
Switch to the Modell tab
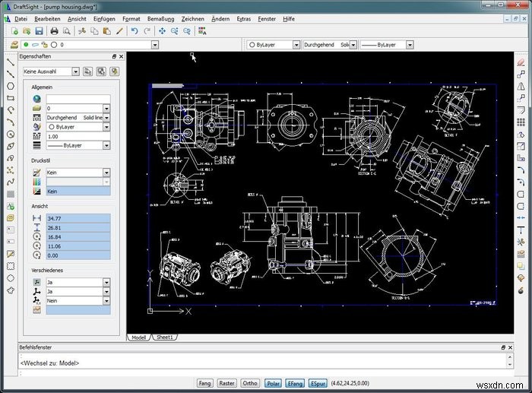tap(138, 338)
